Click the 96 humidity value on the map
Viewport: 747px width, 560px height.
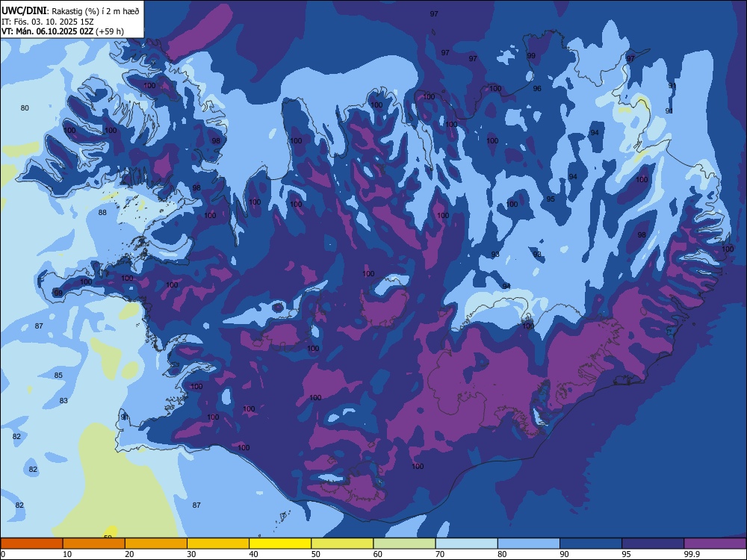click(537, 89)
